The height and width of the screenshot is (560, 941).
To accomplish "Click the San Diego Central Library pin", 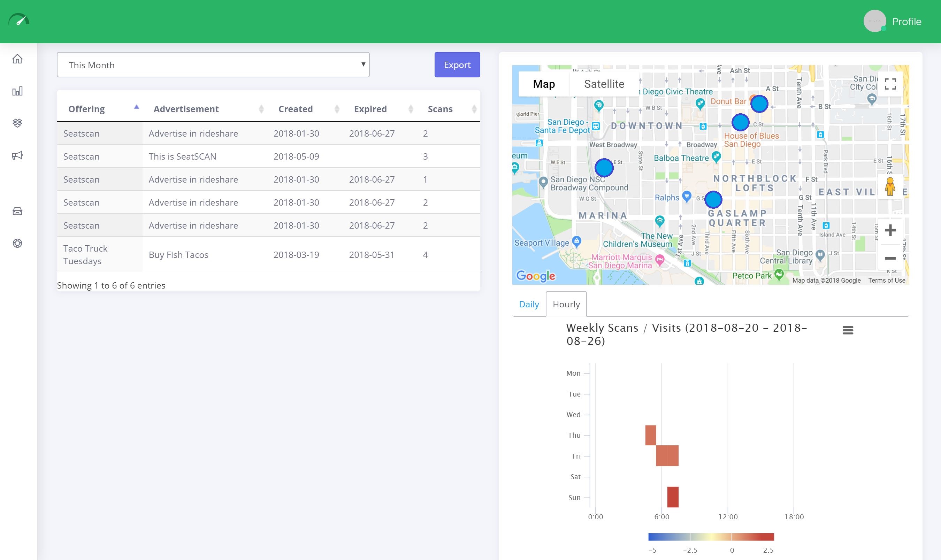I will [820, 255].
